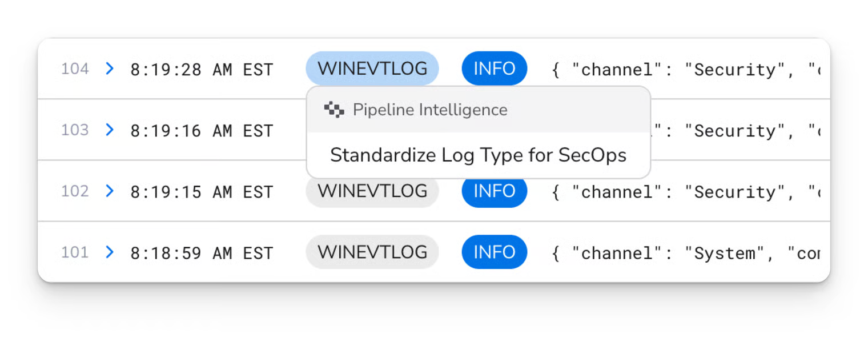Expand log row 101 chevron
This screenshot has height=338, width=868.
(x=110, y=252)
